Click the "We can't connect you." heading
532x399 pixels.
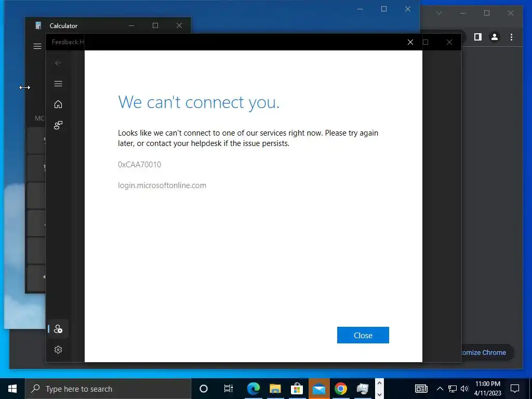tap(199, 102)
